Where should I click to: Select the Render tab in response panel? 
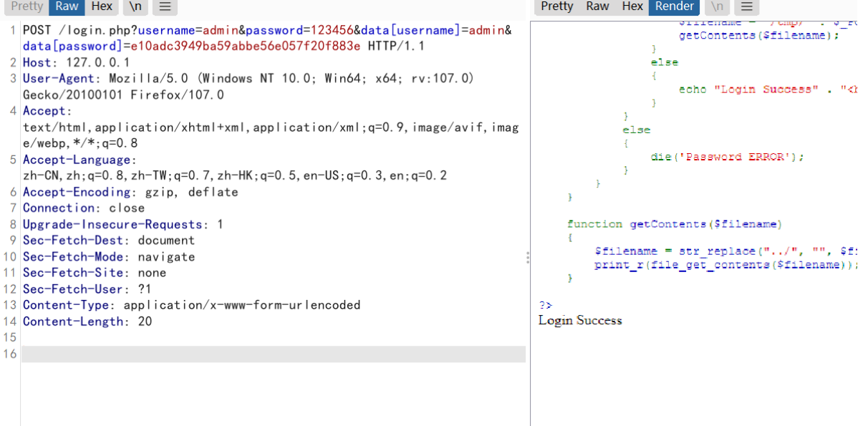(x=675, y=7)
